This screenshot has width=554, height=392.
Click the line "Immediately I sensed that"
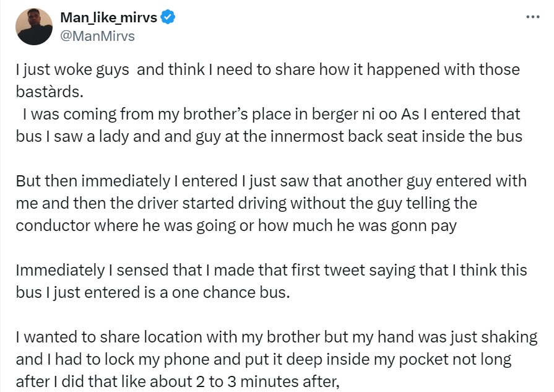(271, 270)
